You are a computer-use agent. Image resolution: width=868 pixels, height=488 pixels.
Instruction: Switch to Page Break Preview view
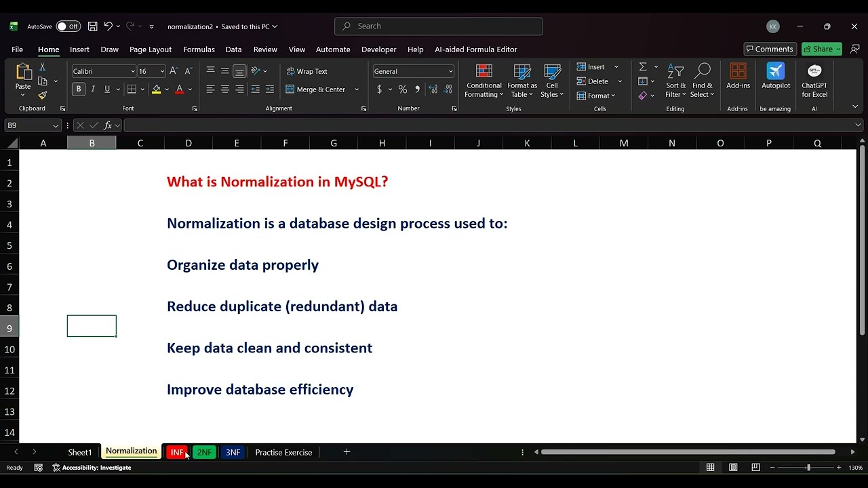pyautogui.click(x=755, y=468)
